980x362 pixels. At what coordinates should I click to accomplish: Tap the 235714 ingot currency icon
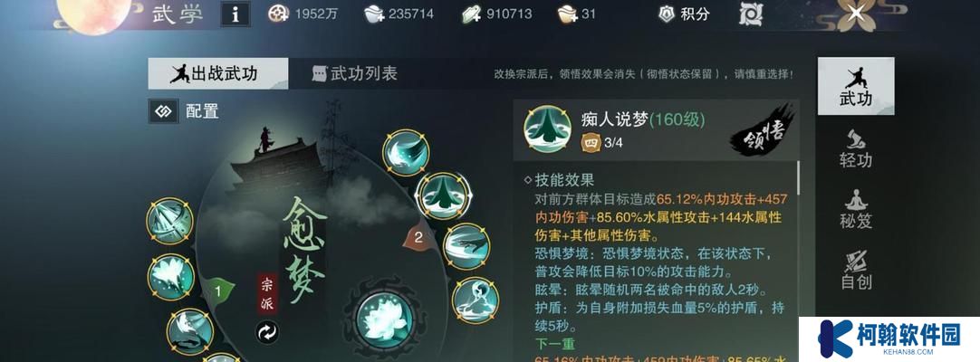click(x=373, y=14)
